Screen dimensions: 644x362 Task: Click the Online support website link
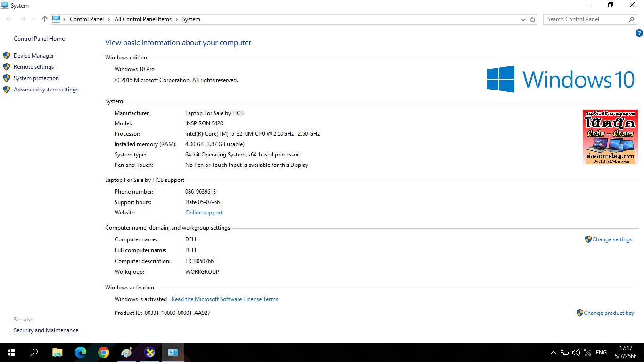(x=204, y=213)
